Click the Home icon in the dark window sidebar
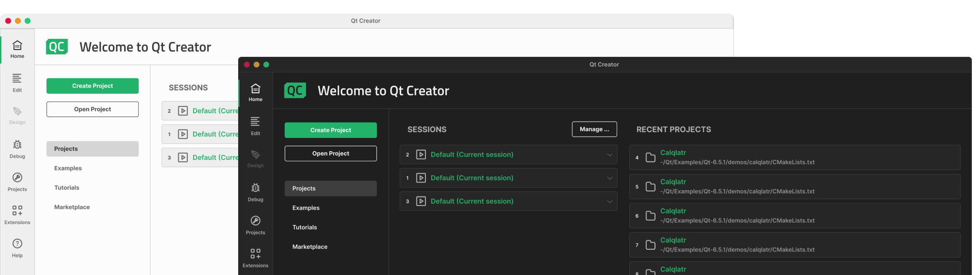The image size is (980, 275). coord(255,89)
